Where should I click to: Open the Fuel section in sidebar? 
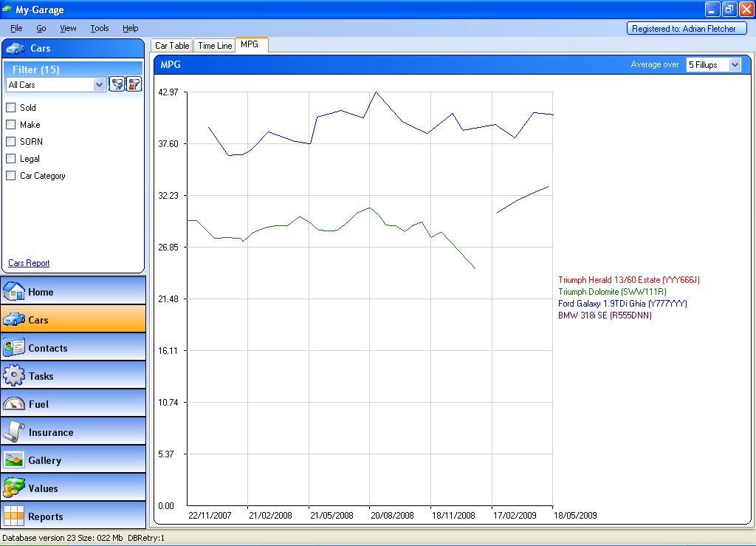tap(73, 403)
